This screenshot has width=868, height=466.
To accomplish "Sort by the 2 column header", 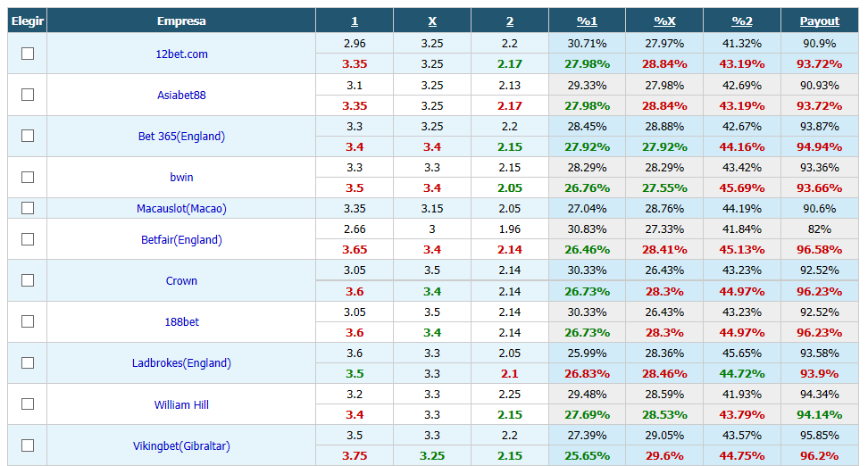I will pos(510,21).
